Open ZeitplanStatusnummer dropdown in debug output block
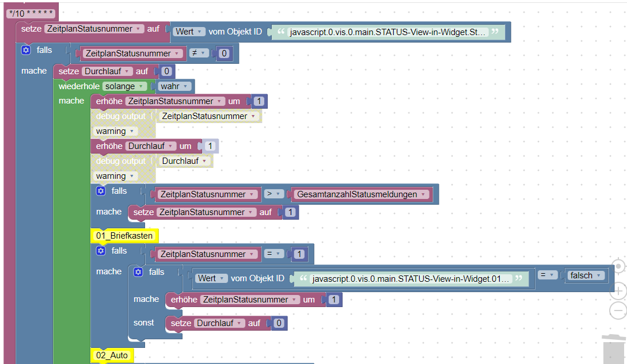The height and width of the screenshot is (364, 627). pyautogui.click(x=208, y=116)
